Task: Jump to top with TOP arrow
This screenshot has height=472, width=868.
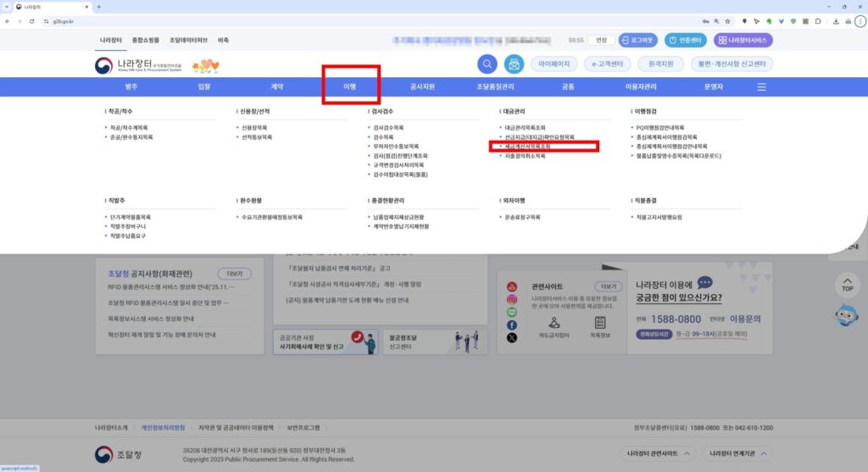Action: (847, 285)
